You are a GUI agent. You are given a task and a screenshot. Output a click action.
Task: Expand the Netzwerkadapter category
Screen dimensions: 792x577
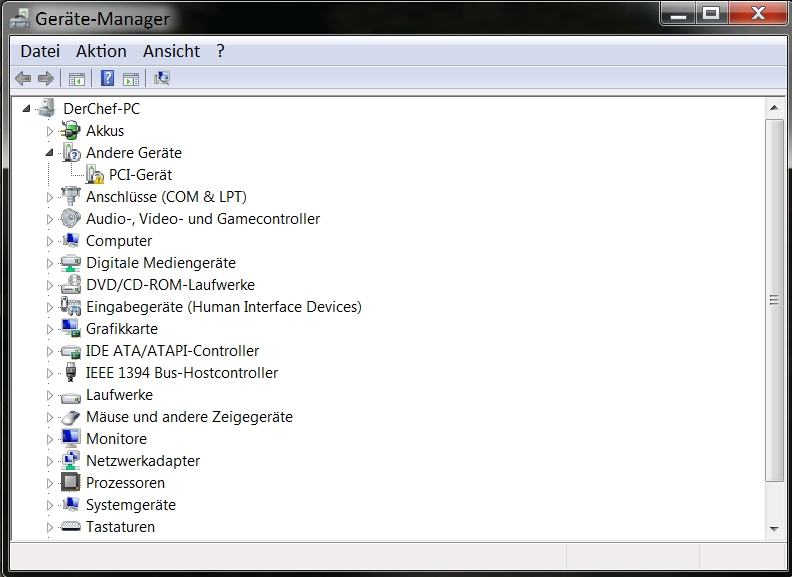tap(49, 461)
